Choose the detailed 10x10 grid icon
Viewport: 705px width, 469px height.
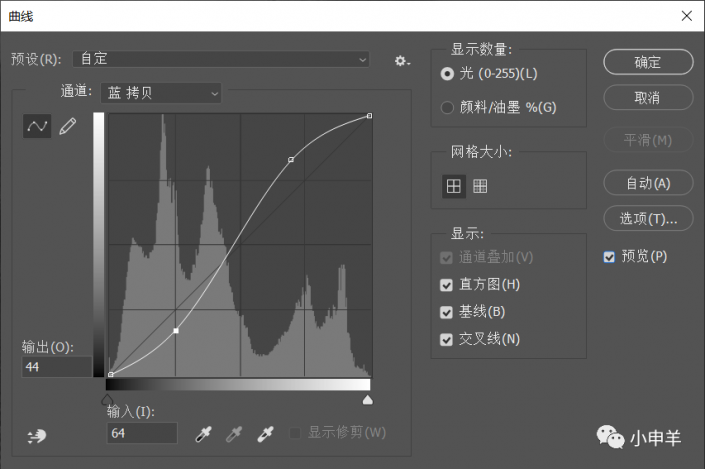click(x=480, y=186)
